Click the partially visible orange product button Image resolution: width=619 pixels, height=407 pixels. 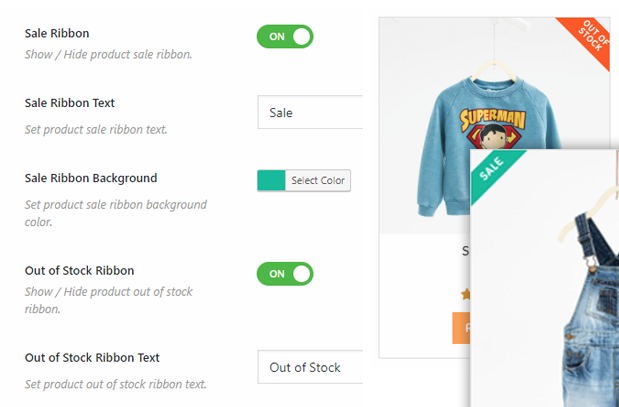[x=461, y=328]
